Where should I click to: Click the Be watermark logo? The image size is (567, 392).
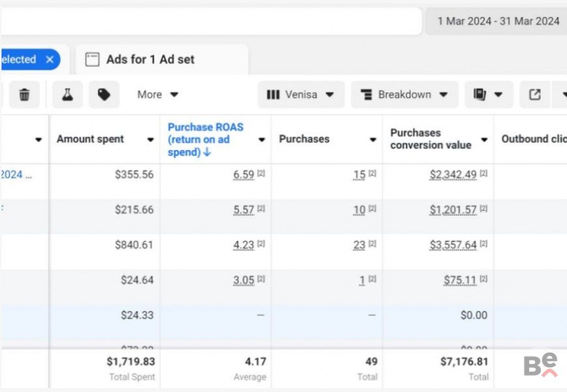tap(540, 365)
